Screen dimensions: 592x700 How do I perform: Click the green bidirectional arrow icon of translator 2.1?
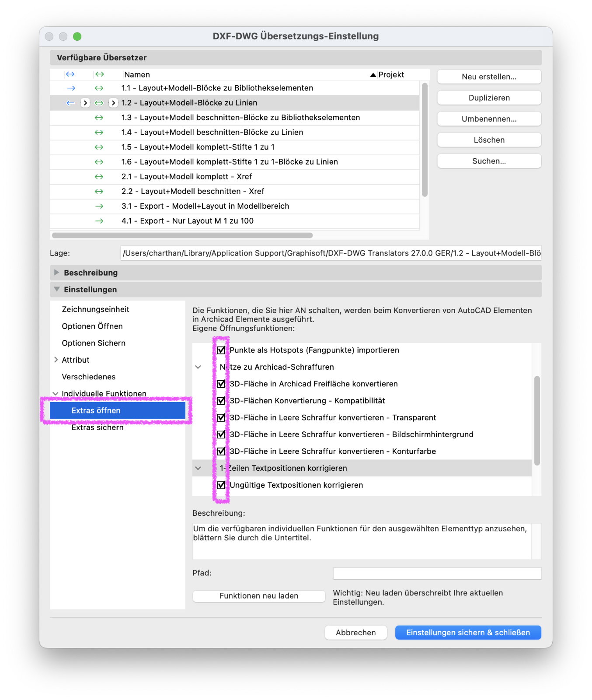click(99, 177)
